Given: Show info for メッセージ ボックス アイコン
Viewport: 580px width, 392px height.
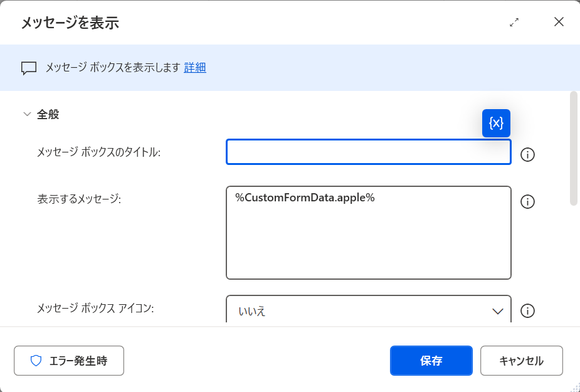Looking at the screenshot, I should point(528,310).
